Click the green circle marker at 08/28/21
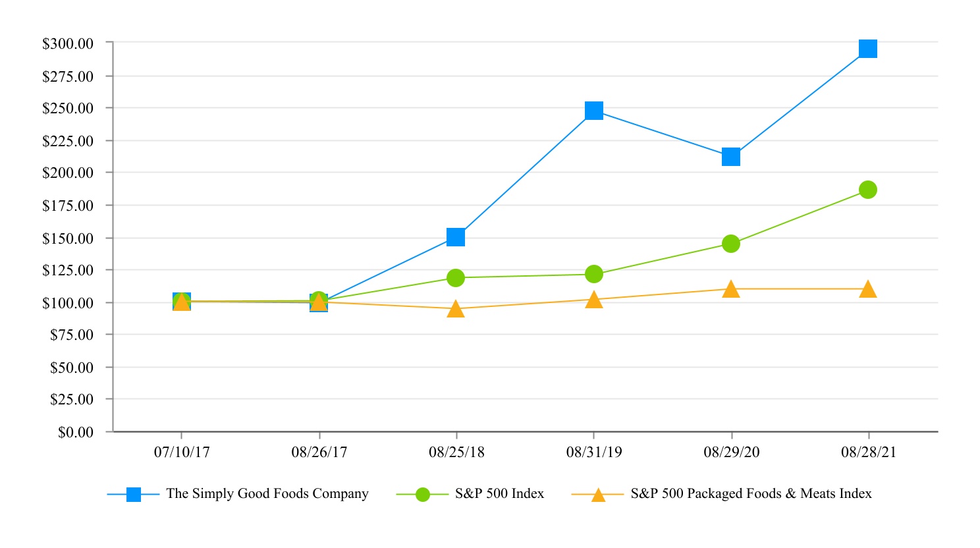The width and height of the screenshot is (980, 548). click(867, 190)
